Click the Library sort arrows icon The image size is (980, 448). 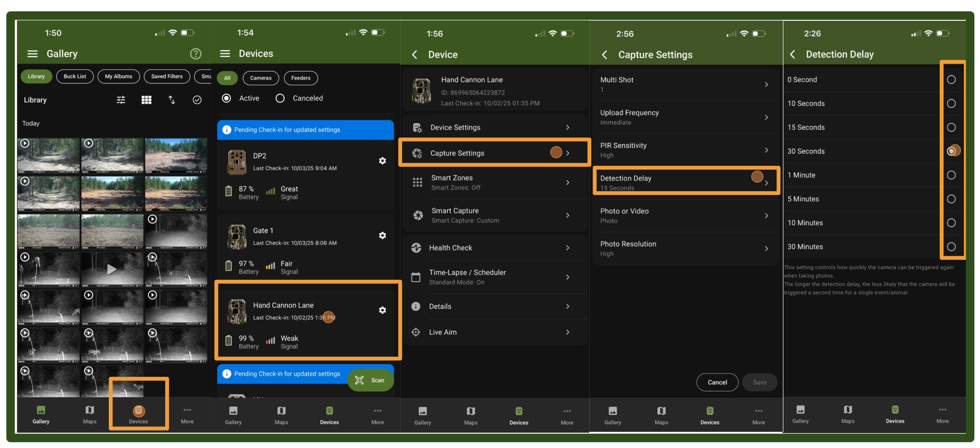(172, 100)
